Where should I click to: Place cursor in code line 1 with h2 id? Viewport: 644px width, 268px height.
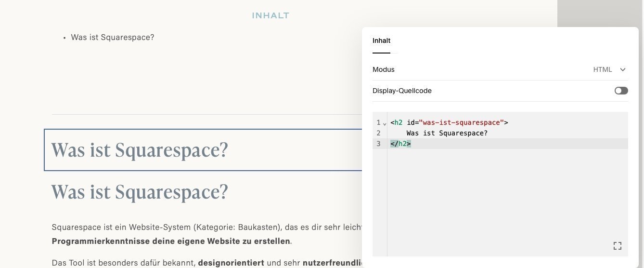[449, 122]
